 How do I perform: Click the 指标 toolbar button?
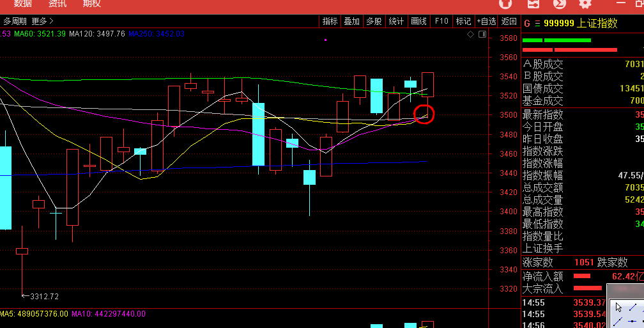click(x=330, y=21)
